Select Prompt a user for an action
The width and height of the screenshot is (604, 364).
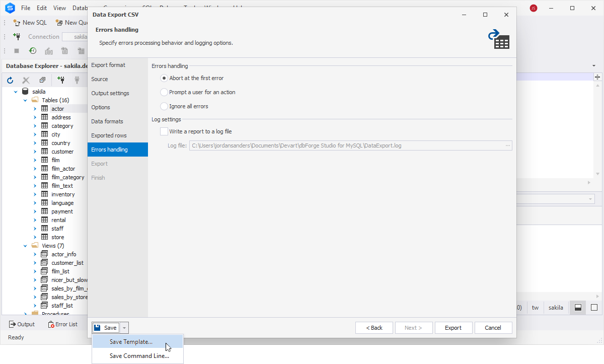(164, 92)
